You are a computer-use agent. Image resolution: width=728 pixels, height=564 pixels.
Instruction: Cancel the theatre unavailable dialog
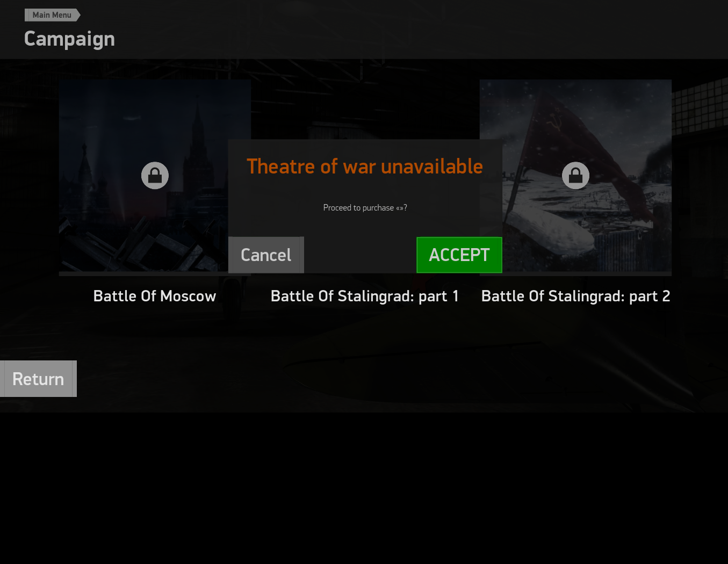click(x=266, y=255)
